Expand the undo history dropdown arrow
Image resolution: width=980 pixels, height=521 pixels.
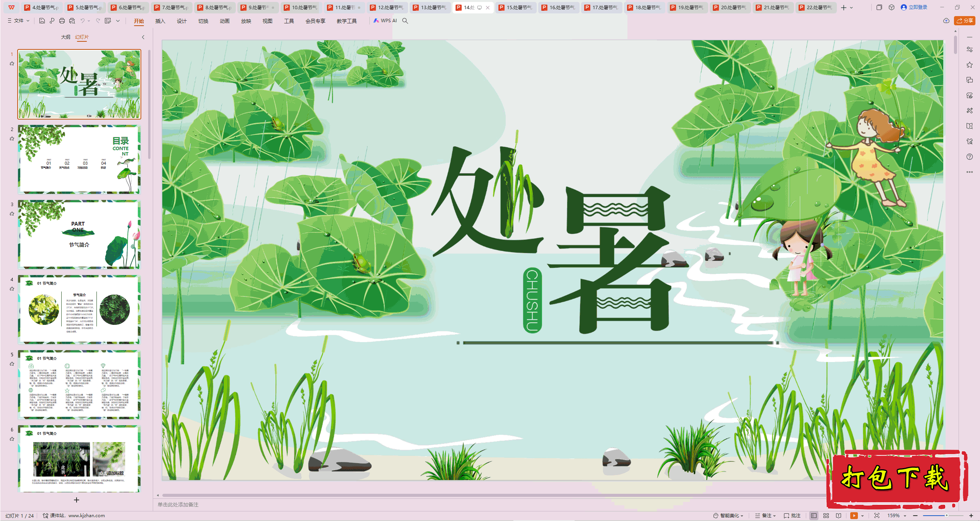pos(89,21)
